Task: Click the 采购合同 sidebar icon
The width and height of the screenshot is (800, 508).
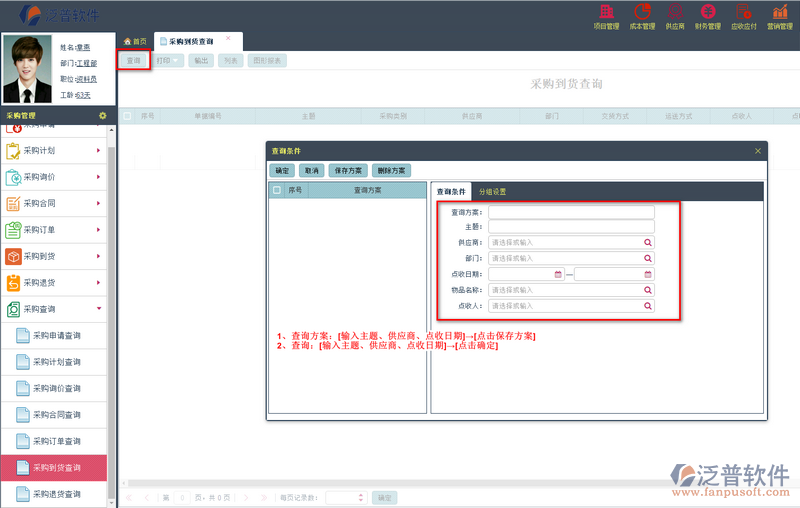Action: coord(13,204)
